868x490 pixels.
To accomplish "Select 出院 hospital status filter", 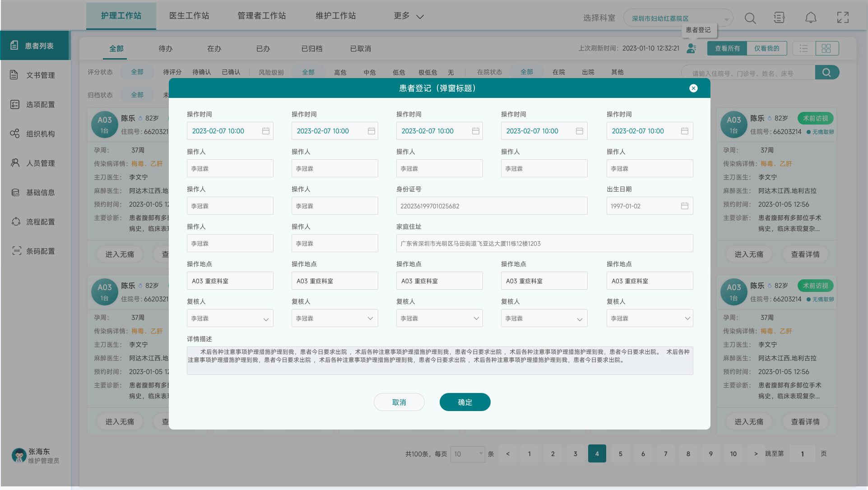I will click(588, 72).
